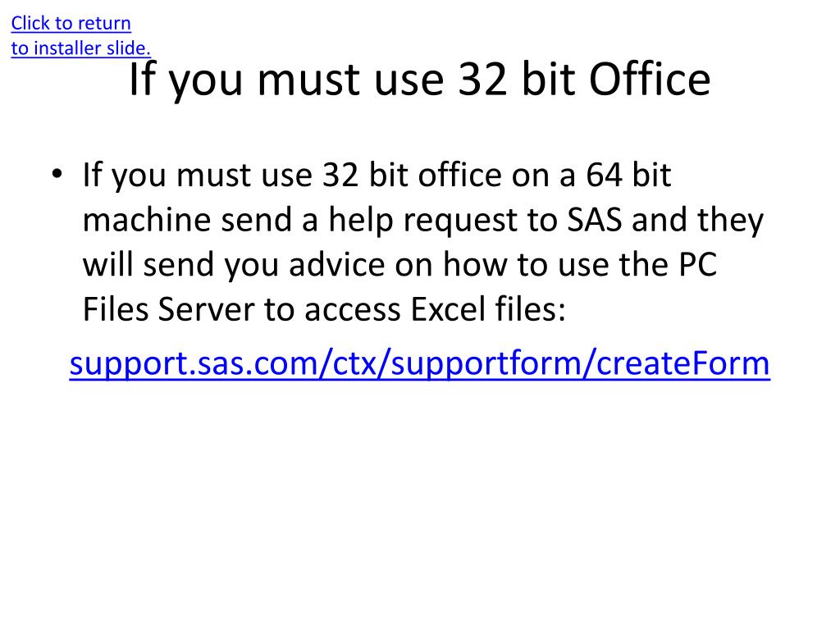The height and width of the screenshot is (630, 840).
Task: Open the support.sas.com/ctx/supportform/createForm link
Action: tap(419, 363)
